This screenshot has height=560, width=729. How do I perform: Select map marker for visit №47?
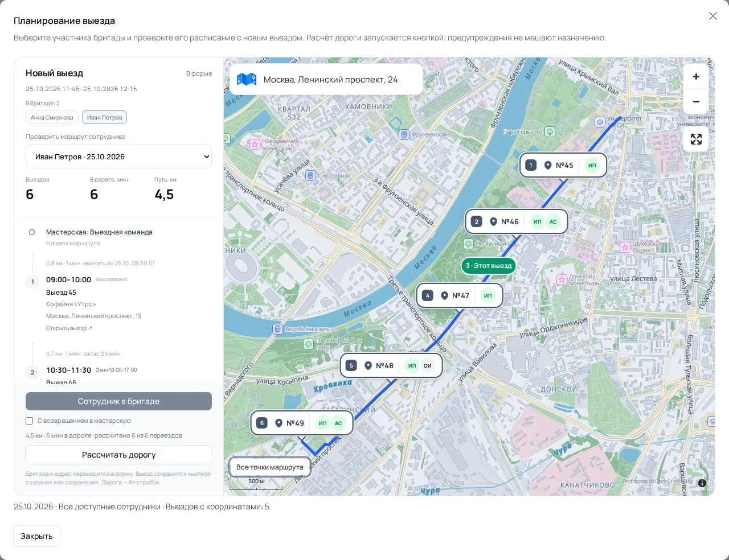[460, 295]
